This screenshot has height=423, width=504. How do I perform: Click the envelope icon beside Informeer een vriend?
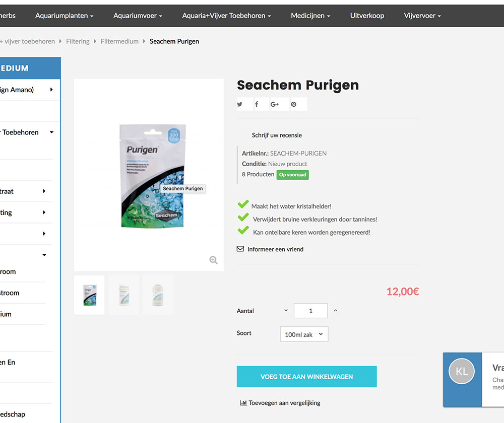pos(240,249)
